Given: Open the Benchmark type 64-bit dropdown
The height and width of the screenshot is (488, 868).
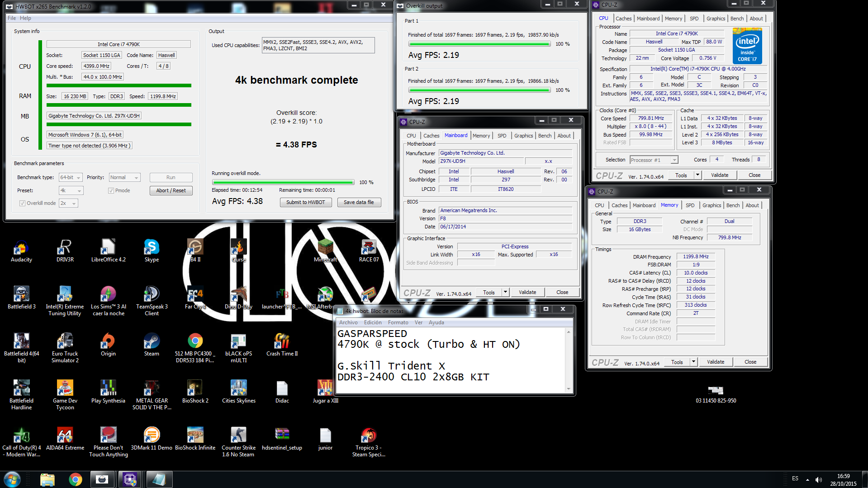Looking at the screenshot, I should pos(71,177).
